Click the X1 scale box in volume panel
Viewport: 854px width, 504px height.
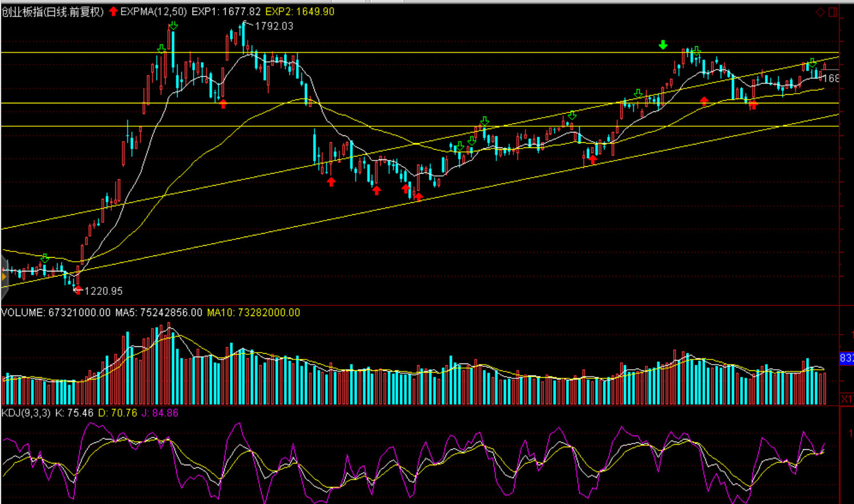pyautogui.click(x=846, y=399)
